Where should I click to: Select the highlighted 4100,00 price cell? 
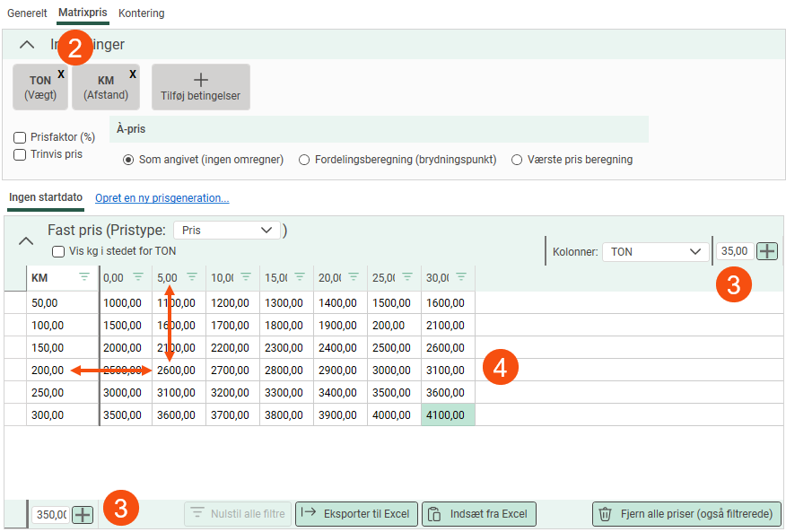[448, 414]
